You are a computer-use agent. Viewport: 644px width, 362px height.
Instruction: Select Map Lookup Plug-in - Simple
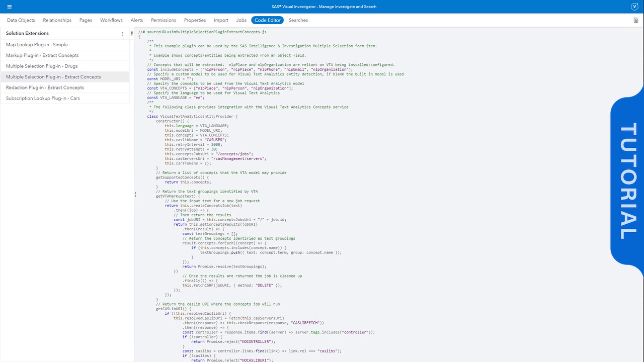[x=64, y=45]
